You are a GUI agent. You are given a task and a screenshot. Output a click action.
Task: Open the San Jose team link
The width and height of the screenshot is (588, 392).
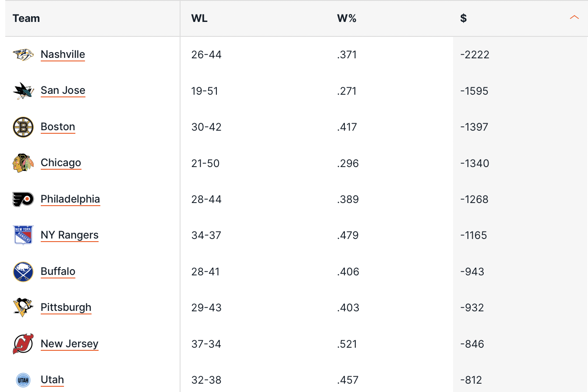pyautogui.click(x=63, y=90)
